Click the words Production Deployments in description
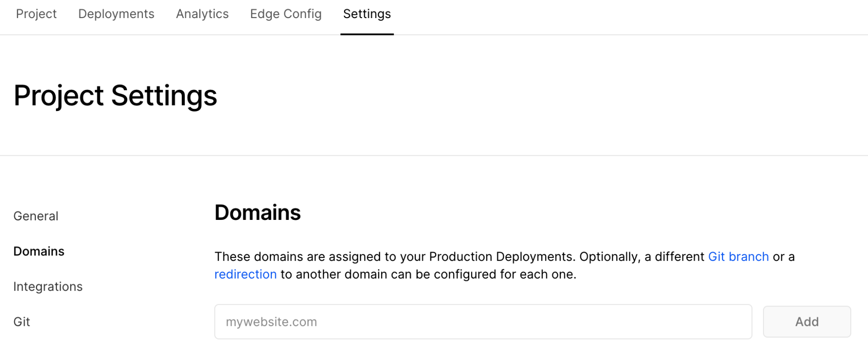868x349 pixels. click(502, 257)
